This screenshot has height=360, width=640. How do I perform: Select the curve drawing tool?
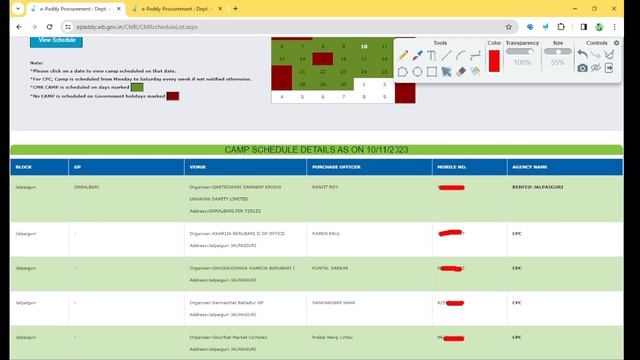460,56
